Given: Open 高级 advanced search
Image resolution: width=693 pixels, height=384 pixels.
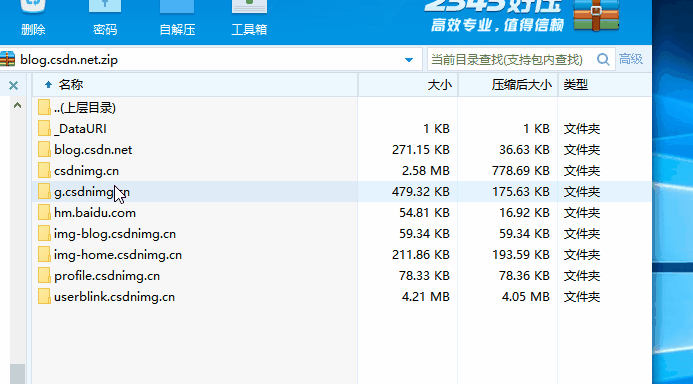Looking at the screenshot, I should 631,59.
